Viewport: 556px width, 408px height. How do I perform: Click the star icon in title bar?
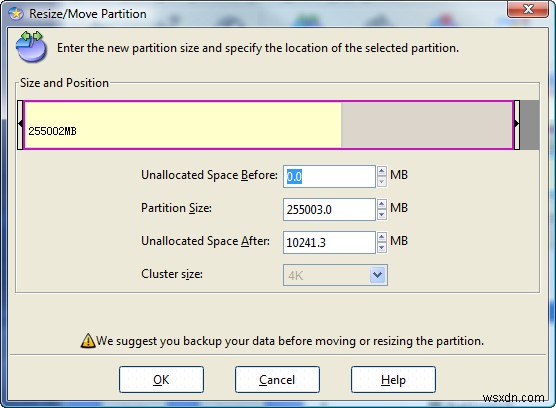[x=16, y=14]
